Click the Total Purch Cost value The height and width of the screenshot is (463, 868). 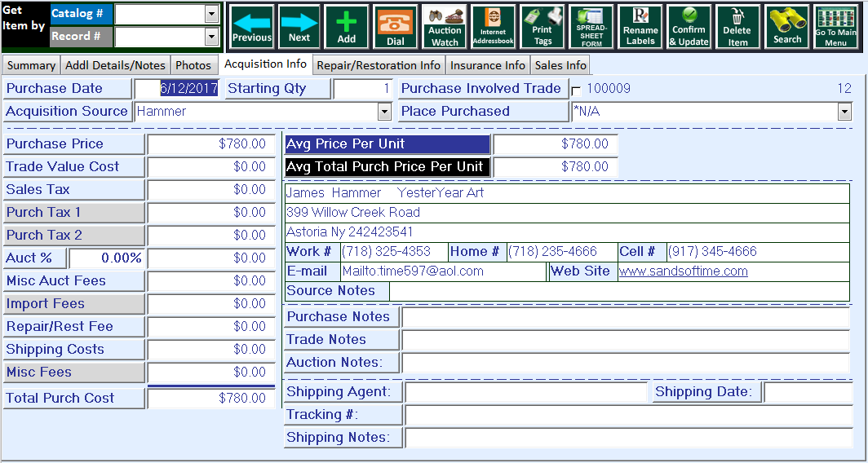tap(211, 399)
